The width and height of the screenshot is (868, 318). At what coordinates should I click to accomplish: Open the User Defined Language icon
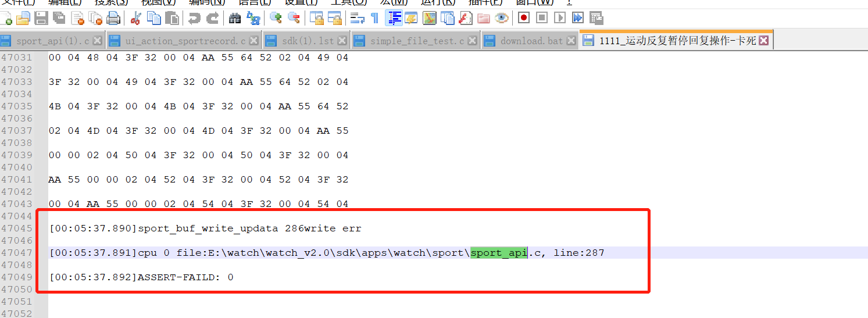coord(412,19)
